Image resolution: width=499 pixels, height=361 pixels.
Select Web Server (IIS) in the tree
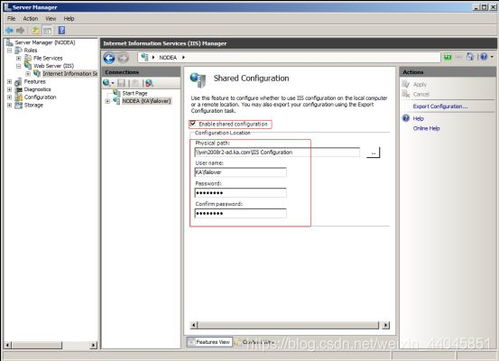(x=54, y=66)
